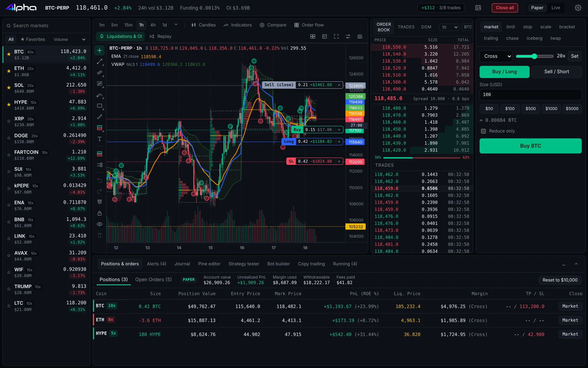This screenshot has width=588, height=368.
Task: Click the redo arrow in the chart toolbar
Action: coord(99,191)
